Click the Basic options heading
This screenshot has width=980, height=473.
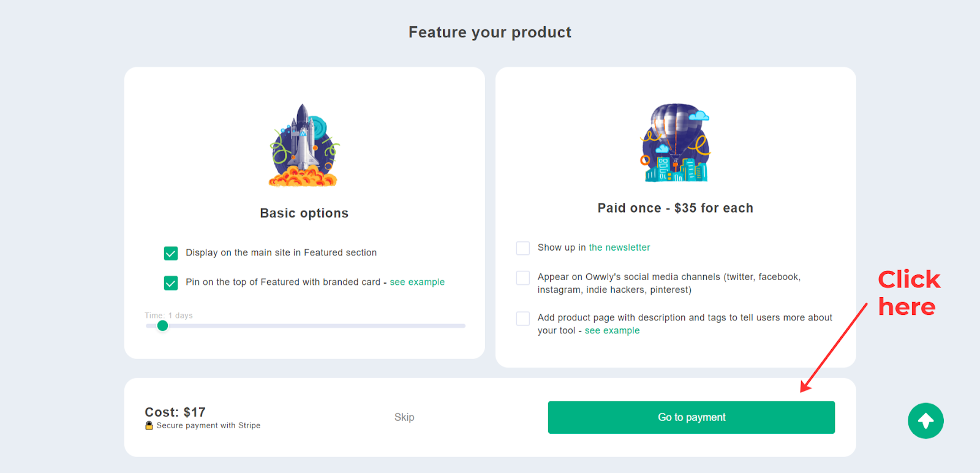[x=304, y=213]
